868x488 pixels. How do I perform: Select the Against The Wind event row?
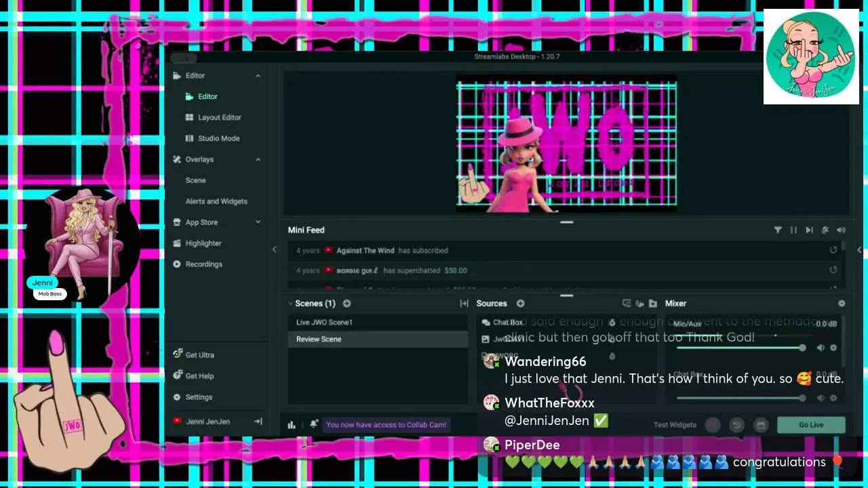point(564,251)
